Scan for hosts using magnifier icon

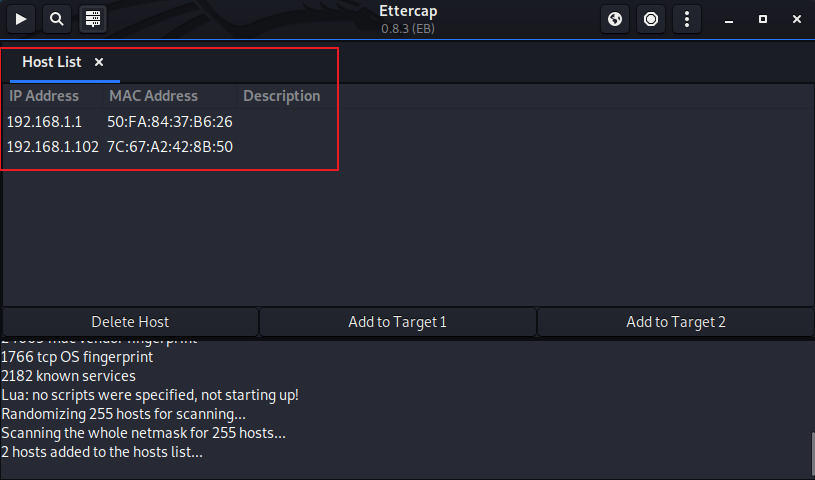57,19
